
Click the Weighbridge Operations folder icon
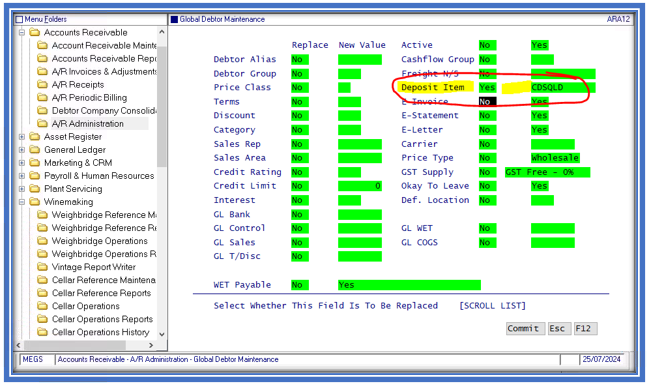[x=42, y=241]
